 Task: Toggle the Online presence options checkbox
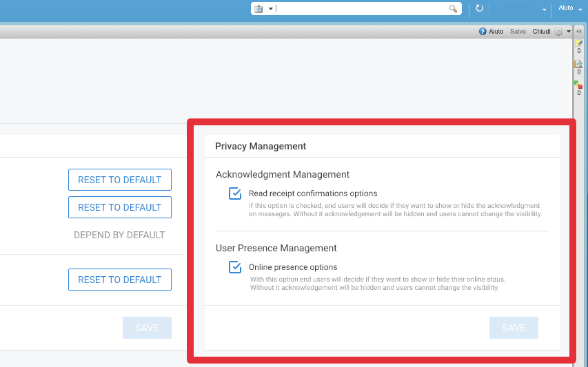click(235, 267)
